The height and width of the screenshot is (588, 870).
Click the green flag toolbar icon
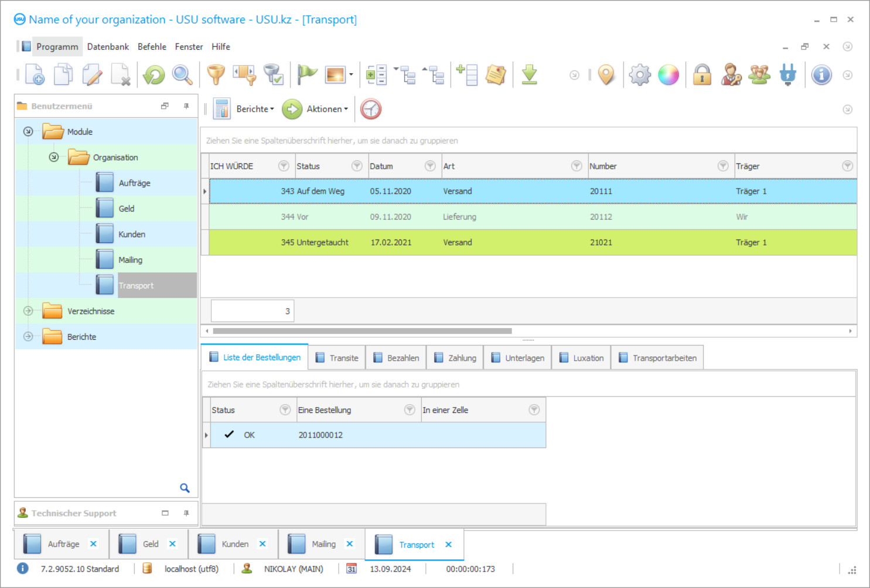click(307, 75)
